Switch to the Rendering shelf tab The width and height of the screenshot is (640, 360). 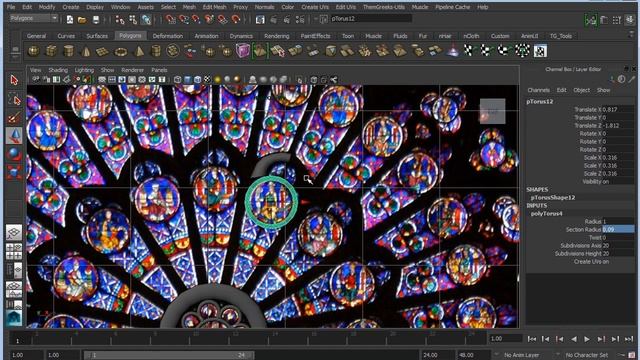click(276, 36)
